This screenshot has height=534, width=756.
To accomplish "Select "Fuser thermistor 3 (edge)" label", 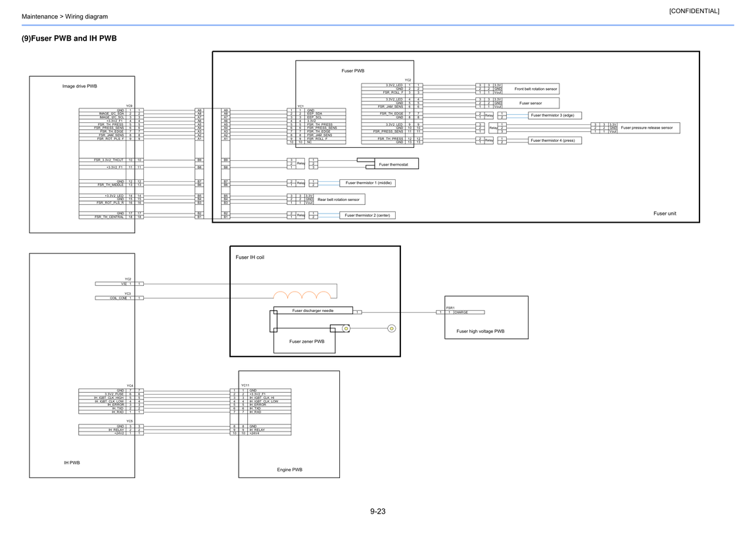I will coord(552,115).
